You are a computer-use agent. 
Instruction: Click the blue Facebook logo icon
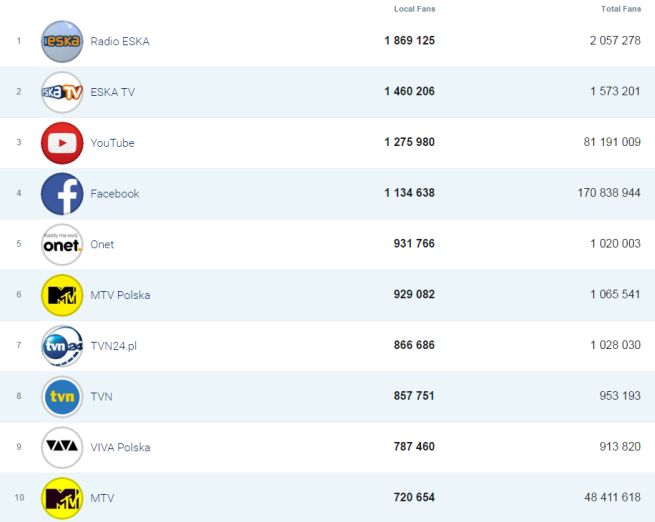click(62, 194)
